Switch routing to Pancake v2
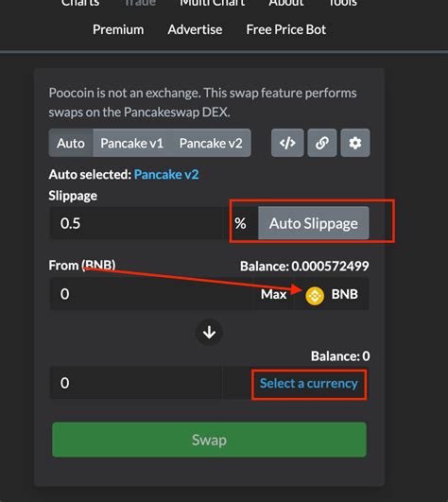Image resolution: width=448 pixels, height=502 pixels. click(x=211, y=143)
